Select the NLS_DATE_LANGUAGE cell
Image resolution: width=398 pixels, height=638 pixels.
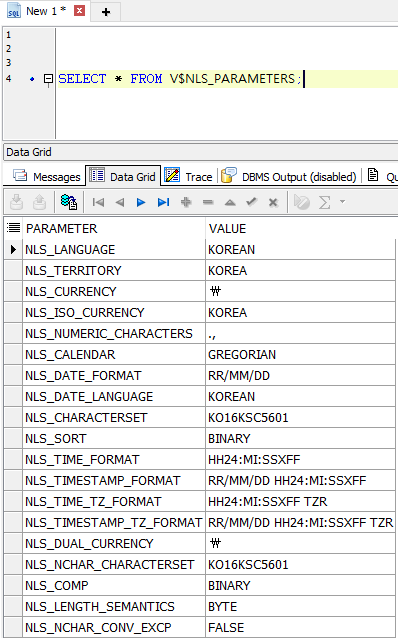(114, 397)
